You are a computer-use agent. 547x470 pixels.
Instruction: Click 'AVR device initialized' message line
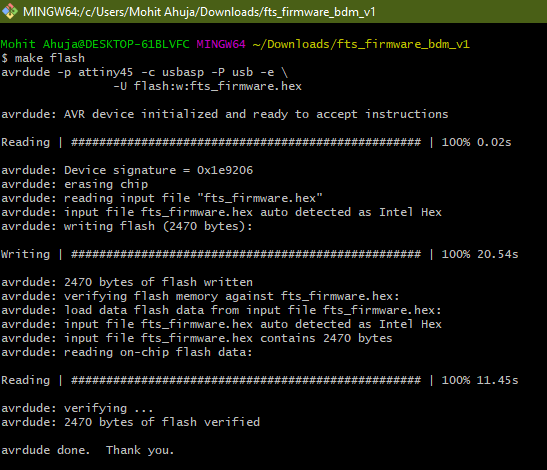tap(225, 114)
